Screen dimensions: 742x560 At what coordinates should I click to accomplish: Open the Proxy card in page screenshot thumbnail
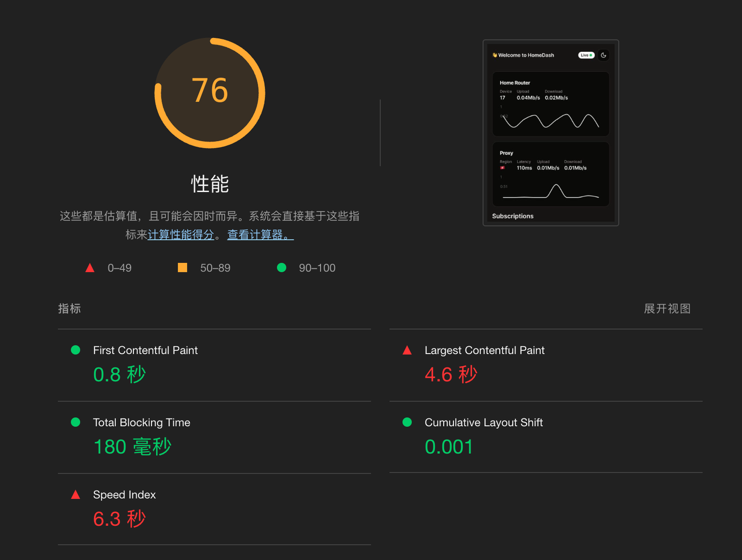[x=551, y=174]
